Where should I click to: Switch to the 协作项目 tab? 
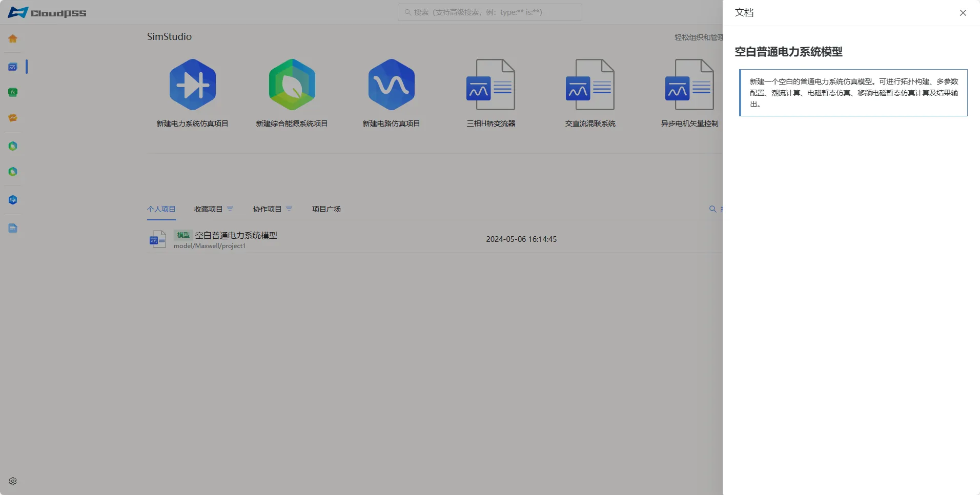click(267, 209)
